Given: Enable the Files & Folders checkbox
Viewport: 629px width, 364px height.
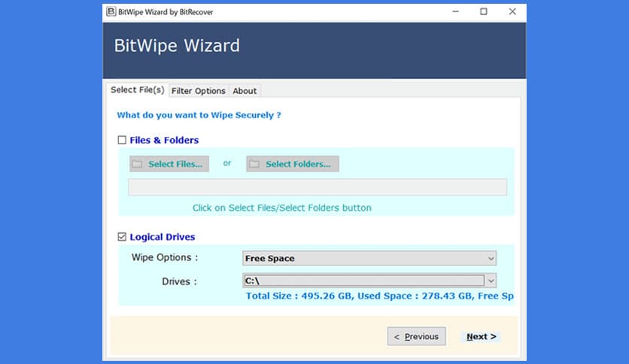Looking at the screenshot, I should click(122, 140).
